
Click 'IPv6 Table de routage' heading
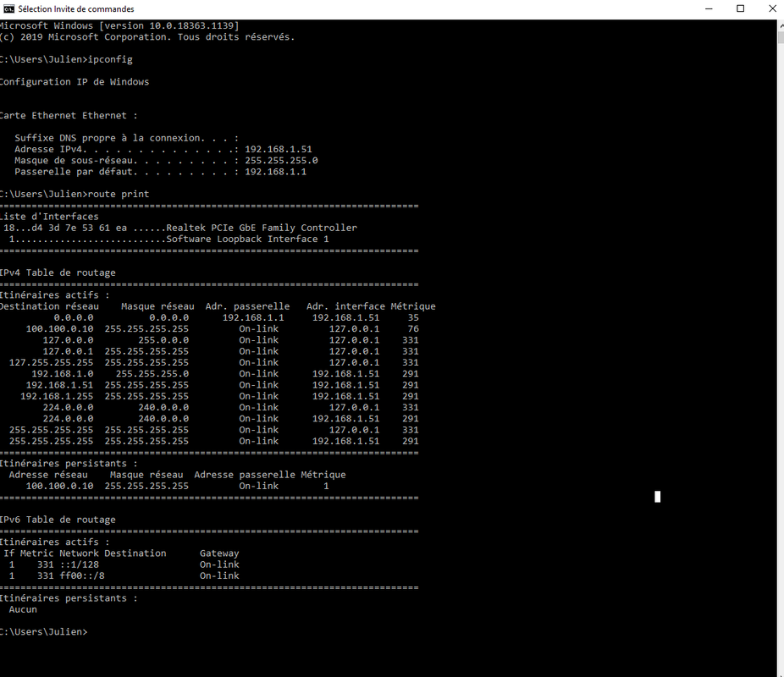[58, 520]
